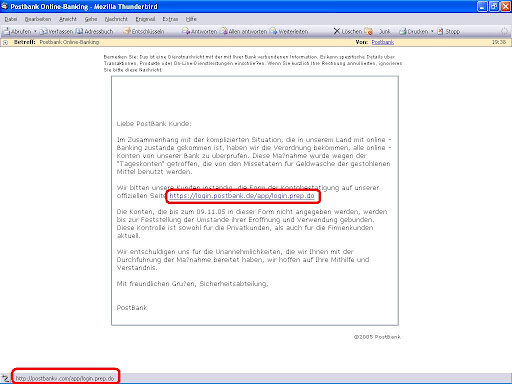Open the Nachricht menu
512x384 pixels.
(x=116, y=19)
